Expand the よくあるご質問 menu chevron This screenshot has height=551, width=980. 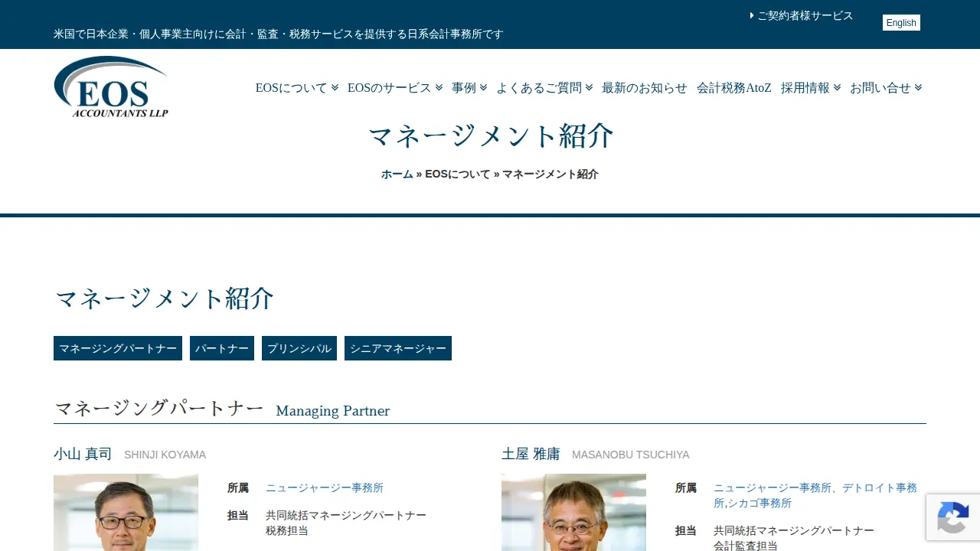tap(589, 87)
